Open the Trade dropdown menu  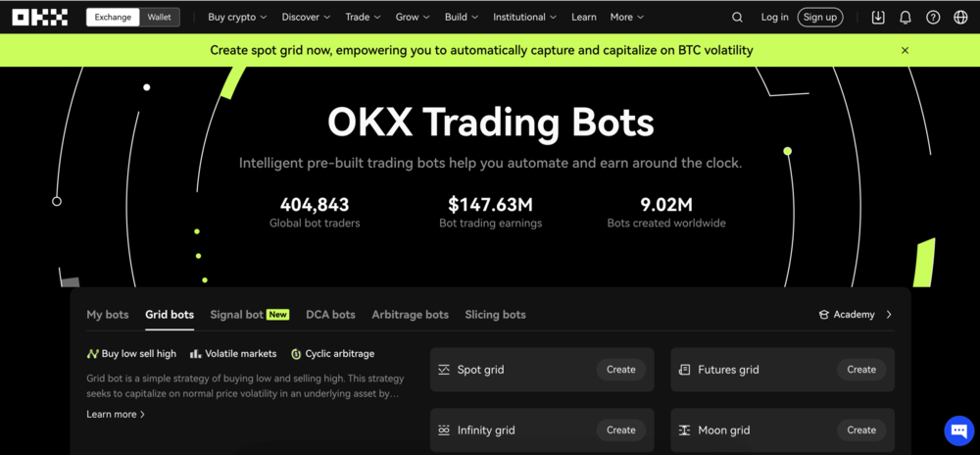point(363,18)
